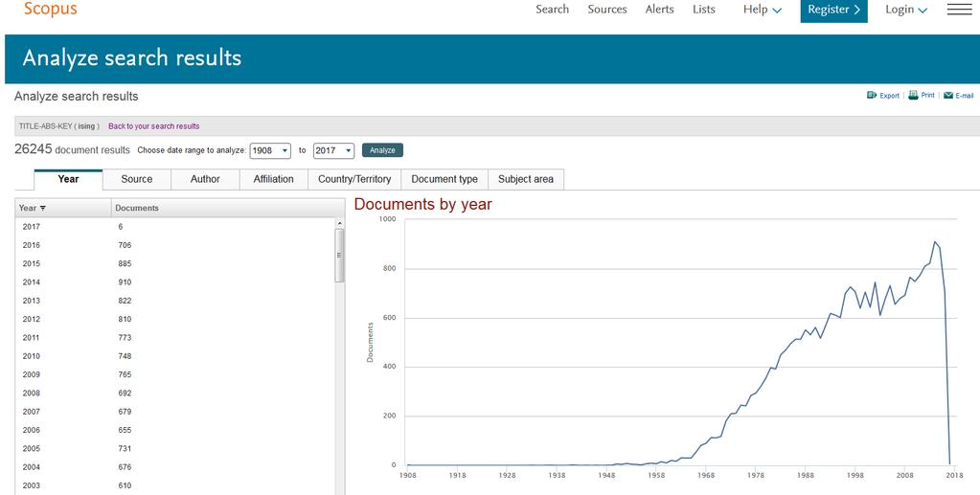980x495 pixels.
Task: Click the Documents column header
Action: (137, 208)
